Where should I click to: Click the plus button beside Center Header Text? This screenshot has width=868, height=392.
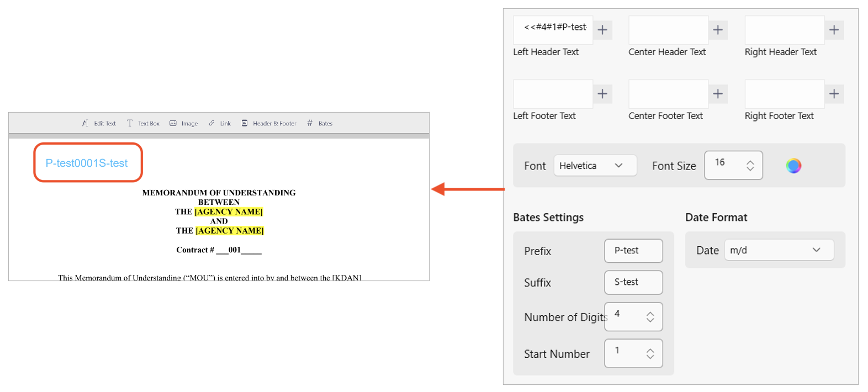pos(718,30)
